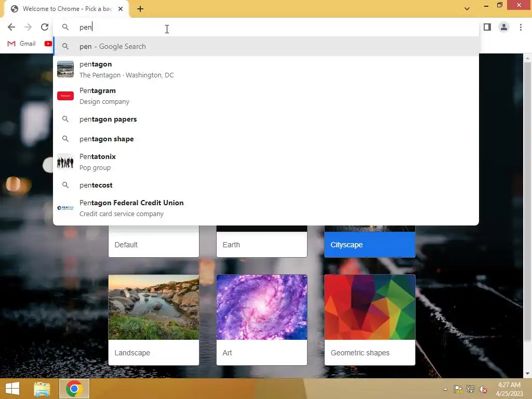Click search icon beside 'pentecost'
The height and width of the screenshot is (399, 532).
coord(65,185)
